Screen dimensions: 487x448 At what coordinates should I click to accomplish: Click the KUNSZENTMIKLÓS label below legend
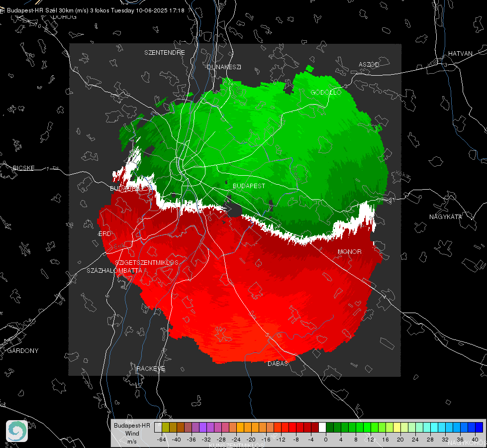click(236, 446)
